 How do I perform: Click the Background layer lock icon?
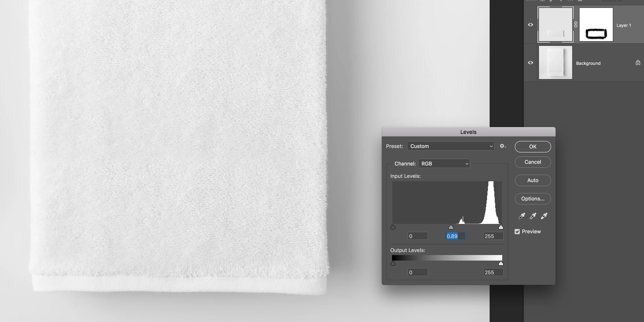point(638,62)
